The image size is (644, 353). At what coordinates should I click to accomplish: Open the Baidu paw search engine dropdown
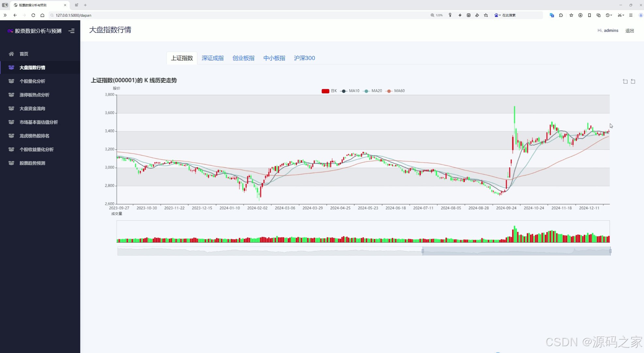pyautogui.click(x=498, y=15)
